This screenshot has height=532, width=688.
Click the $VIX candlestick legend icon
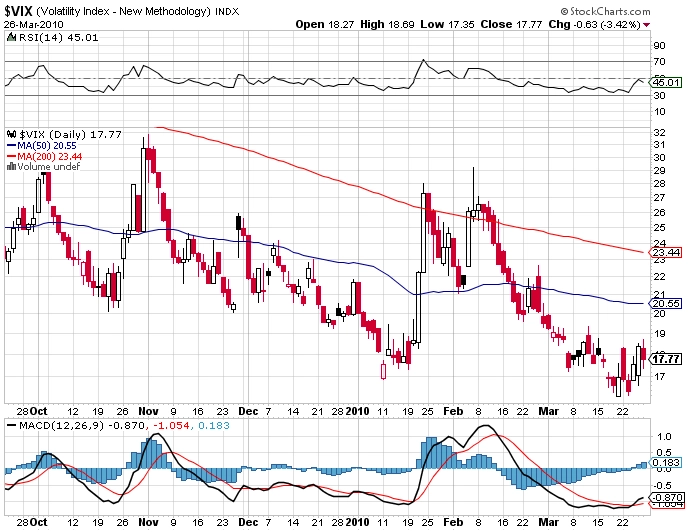click(x=11, y=134)
